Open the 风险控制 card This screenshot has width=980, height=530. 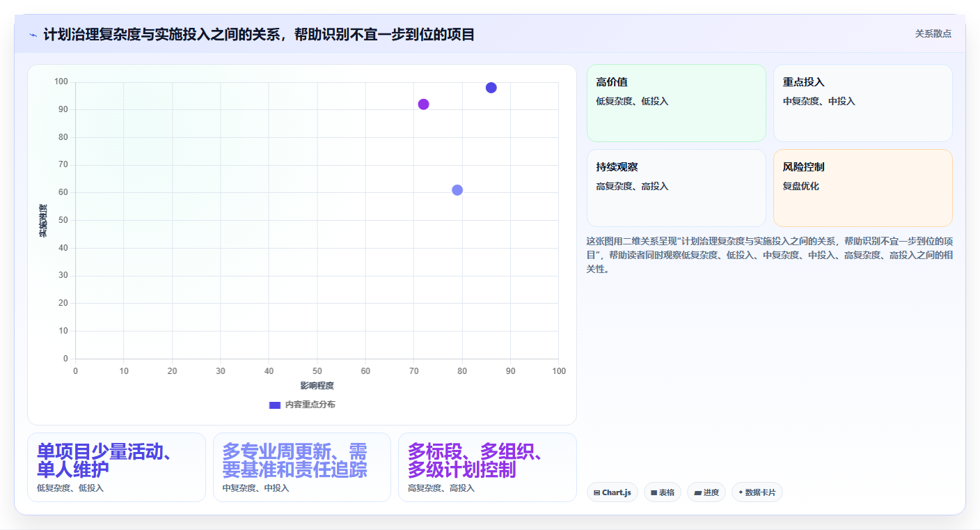pyautogui.click(x=863, y=188)
